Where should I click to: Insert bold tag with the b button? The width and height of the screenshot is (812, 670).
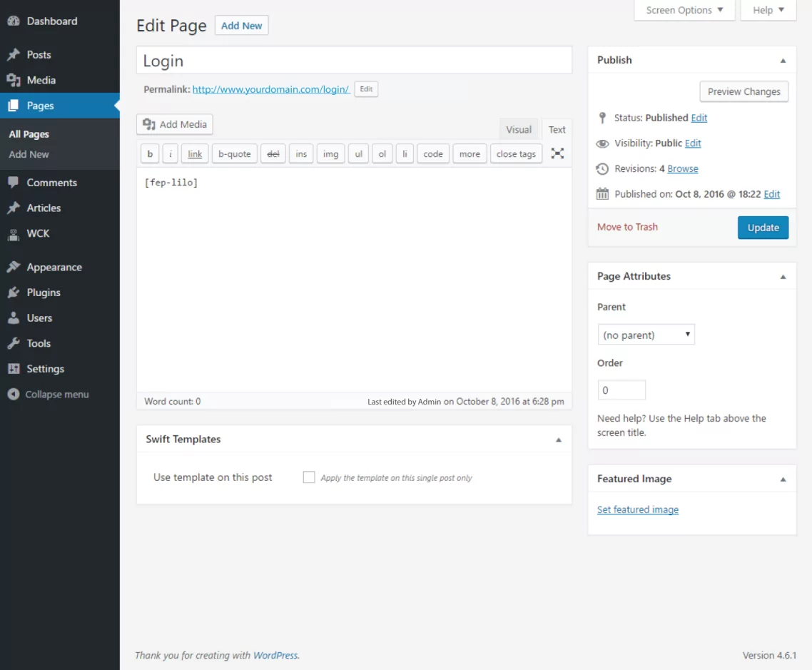click(150, 154)
